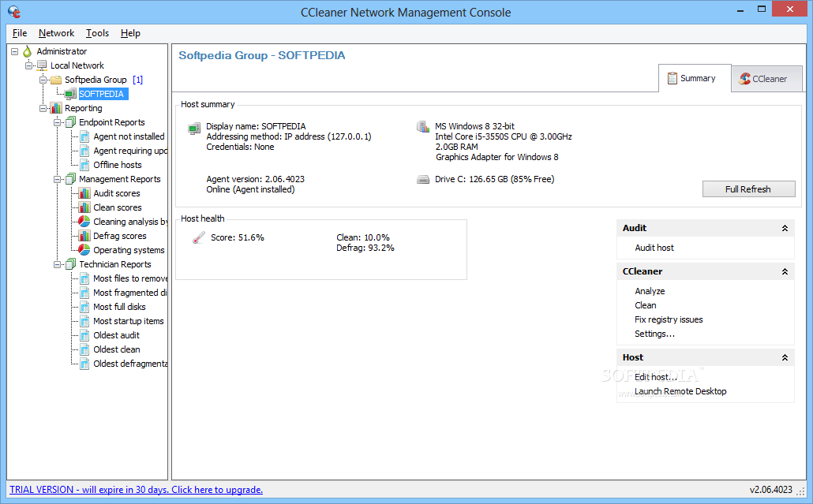Click the v2.06.4023 version text
This screenshot has height=504, width=813.
click(770, 490)
